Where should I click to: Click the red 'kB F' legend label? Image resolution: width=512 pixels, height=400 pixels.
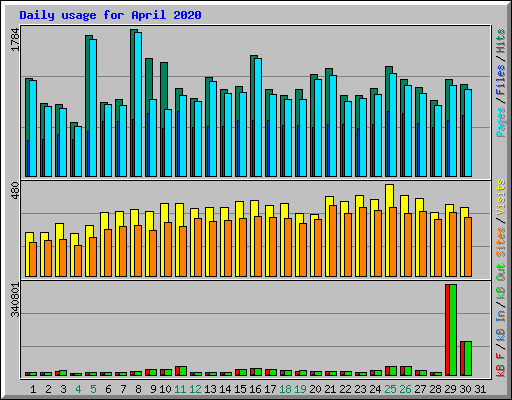[x=500, y=365]
